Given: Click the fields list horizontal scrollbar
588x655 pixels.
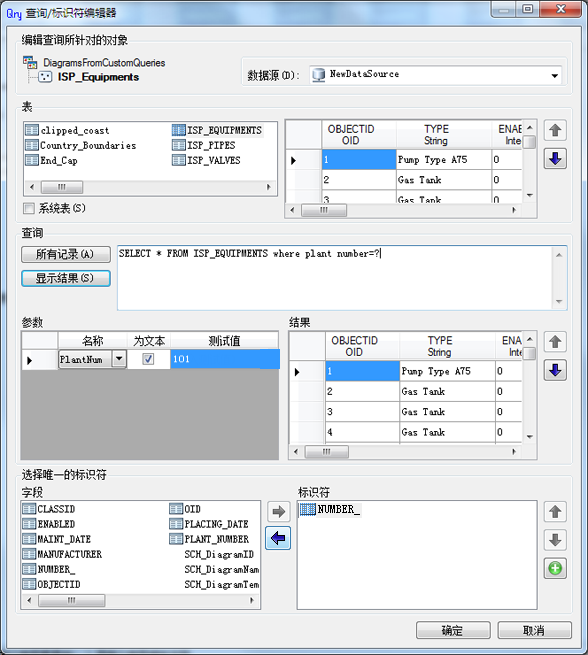Looking at the screenshot, I should pos(140,600).
